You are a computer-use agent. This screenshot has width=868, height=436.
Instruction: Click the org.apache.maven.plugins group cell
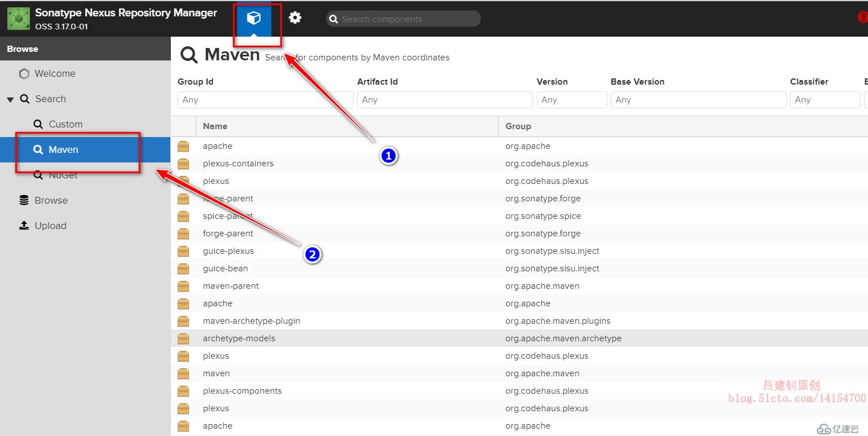(x=558, y=321)
